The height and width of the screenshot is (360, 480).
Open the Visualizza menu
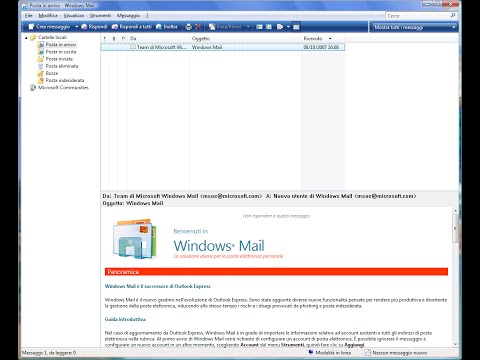point(74,16)
